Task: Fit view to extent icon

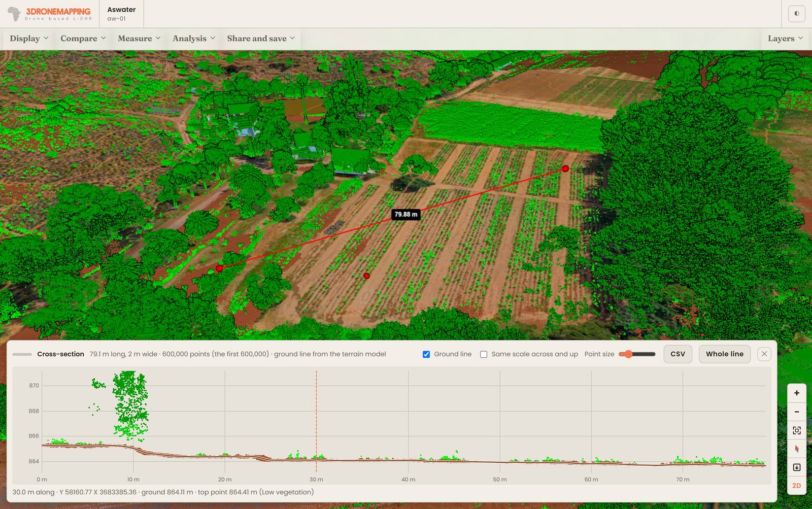Action: pos(797,430)
